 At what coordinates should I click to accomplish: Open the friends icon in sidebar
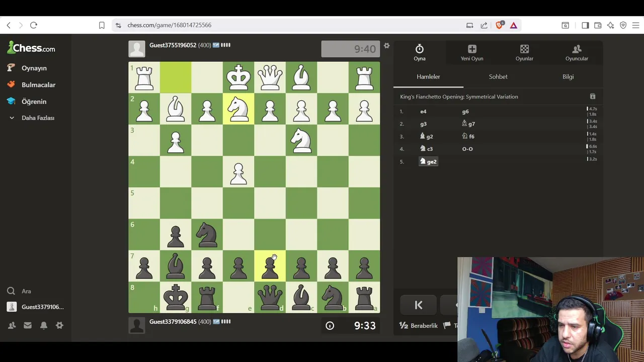pos(12,325)
